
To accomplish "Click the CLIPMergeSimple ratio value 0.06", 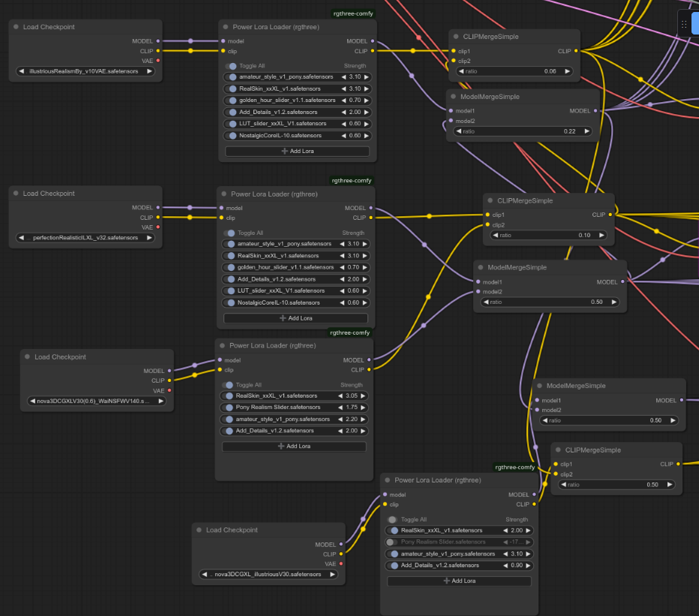I will pos(550,71).
